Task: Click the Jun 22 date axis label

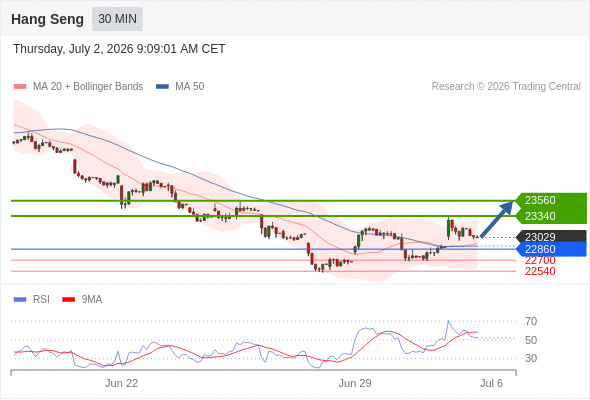Action: [121, 383]
